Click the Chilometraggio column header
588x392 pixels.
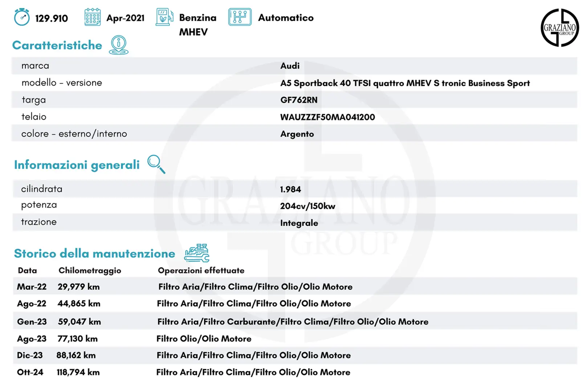point(90,271)
